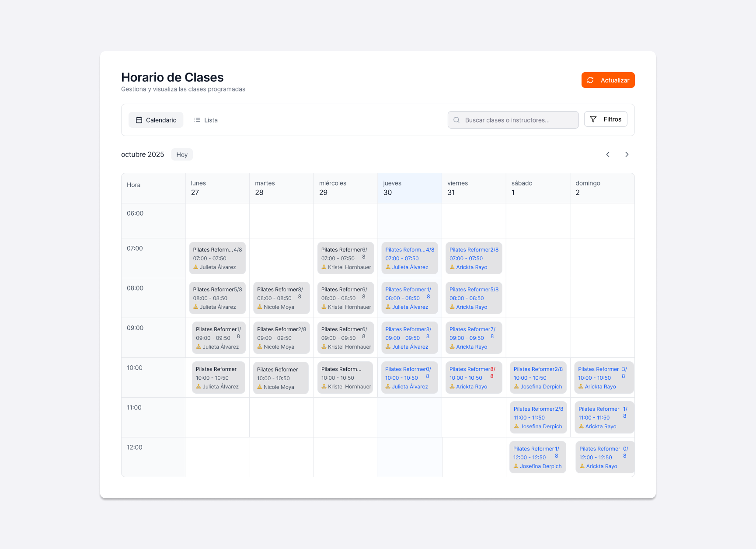756x549 pixels.
Task: Open Monday 07:00 class with Julieta Álvarez
Action: [x=217, y=258]
